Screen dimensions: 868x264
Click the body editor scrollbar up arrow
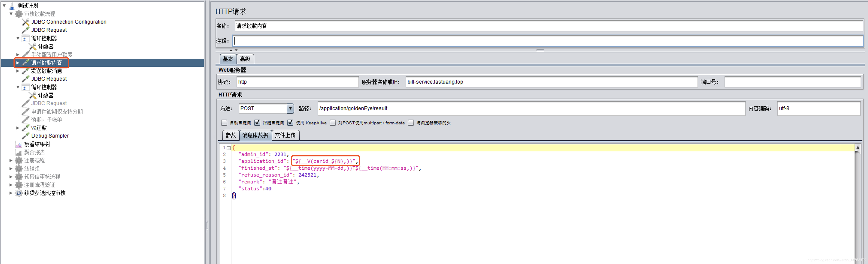click(858, 148)
